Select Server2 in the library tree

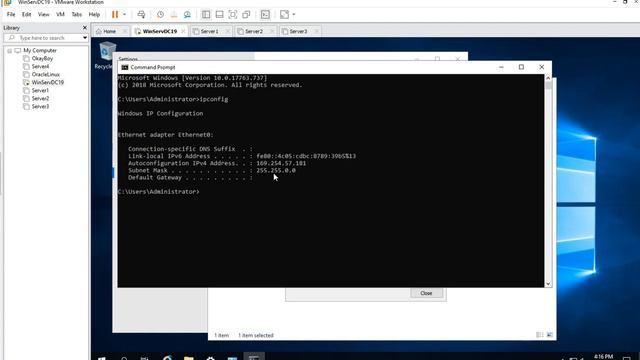point(40,98)
